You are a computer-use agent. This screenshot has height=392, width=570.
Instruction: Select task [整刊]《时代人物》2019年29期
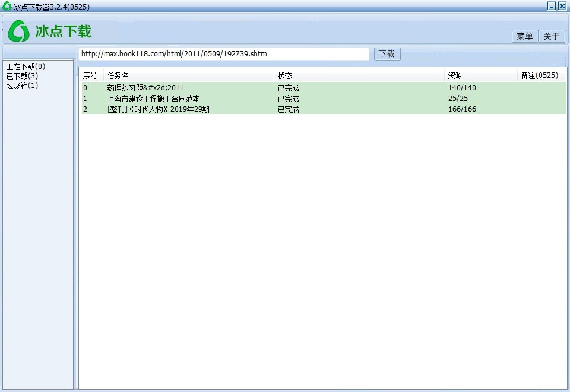[x=158, y=109]
